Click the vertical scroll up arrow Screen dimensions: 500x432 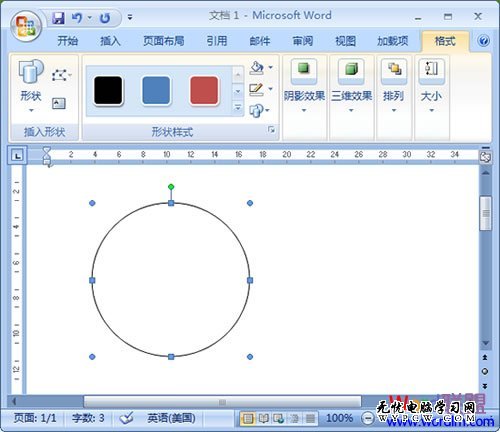click(x=486, y=173)
